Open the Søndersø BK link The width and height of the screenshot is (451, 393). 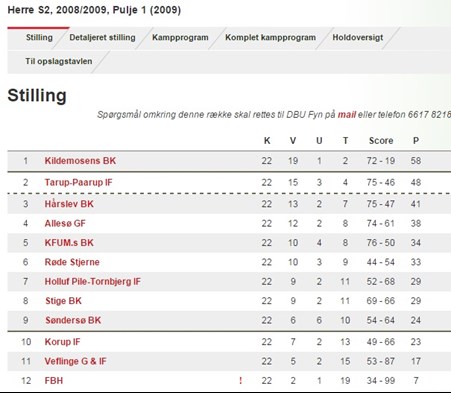[73, 320]
